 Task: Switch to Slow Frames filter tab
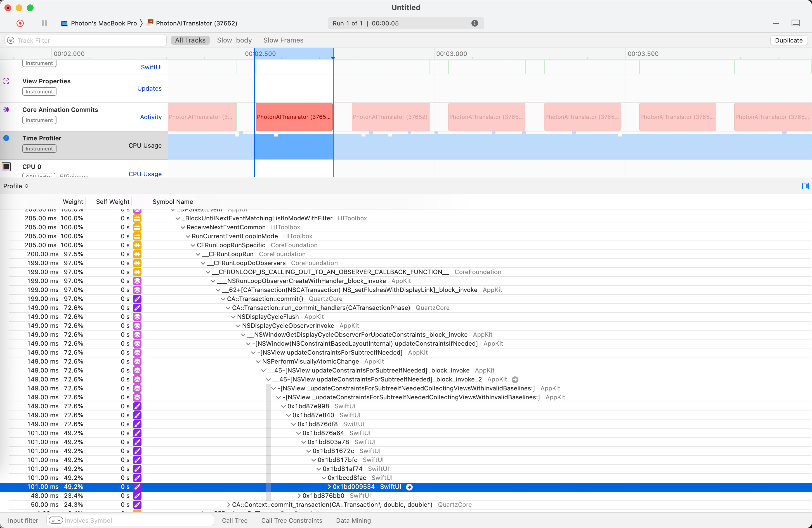283,40
